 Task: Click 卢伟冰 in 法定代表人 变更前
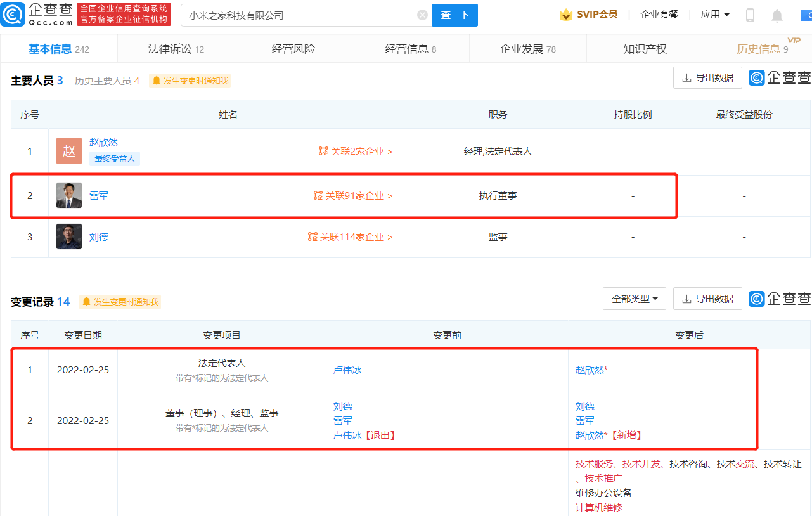(347, 370)
